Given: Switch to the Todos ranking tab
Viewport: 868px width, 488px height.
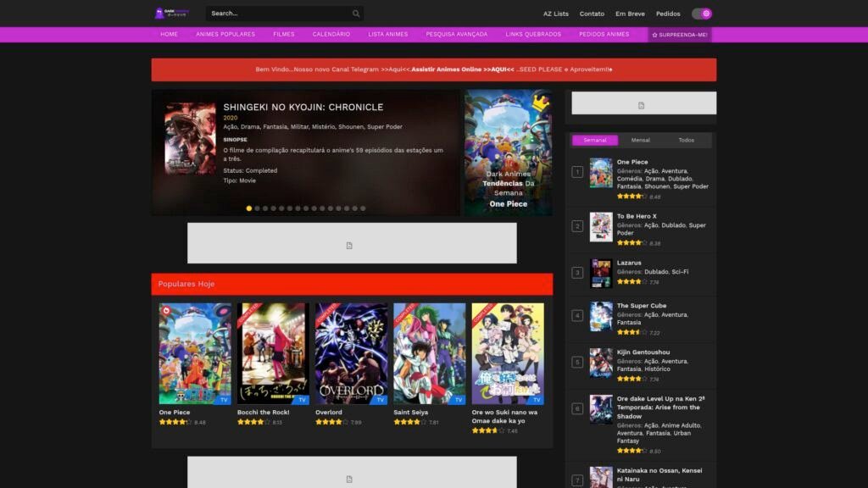Looking at the screenshot, I should [x=686, y=140].
